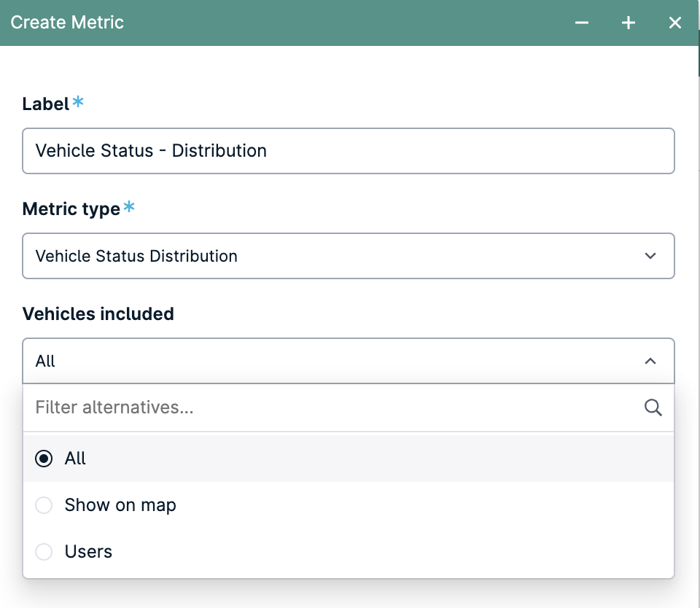Click the Metric type chevron-down arrow

pyautogui.click(x=650, y=256)
